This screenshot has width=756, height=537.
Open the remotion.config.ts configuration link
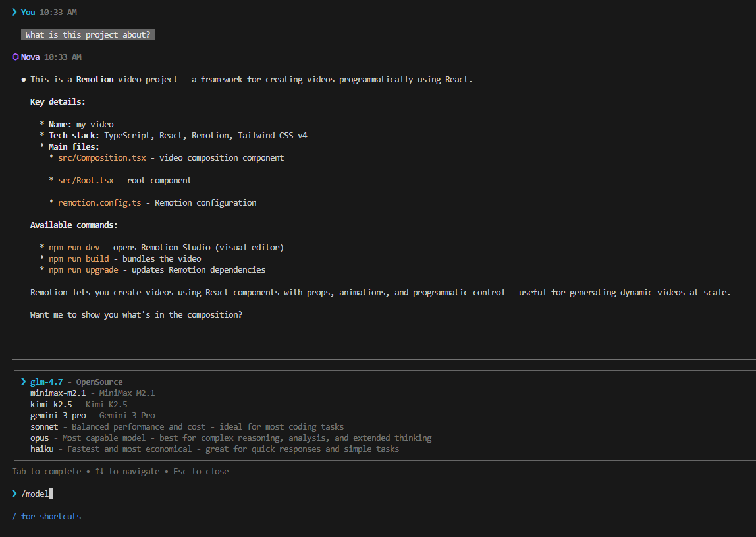[x=99, y=202]
